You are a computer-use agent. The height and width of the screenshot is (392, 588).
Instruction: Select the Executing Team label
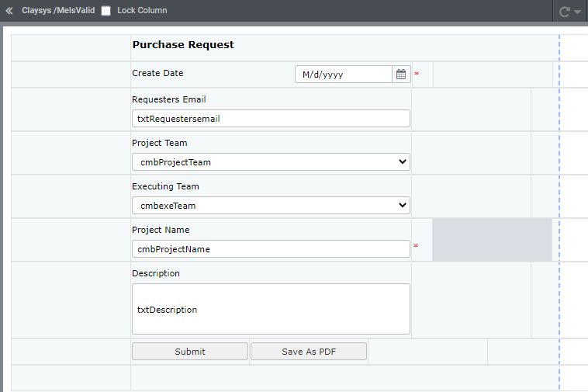[x=165, y=186]
